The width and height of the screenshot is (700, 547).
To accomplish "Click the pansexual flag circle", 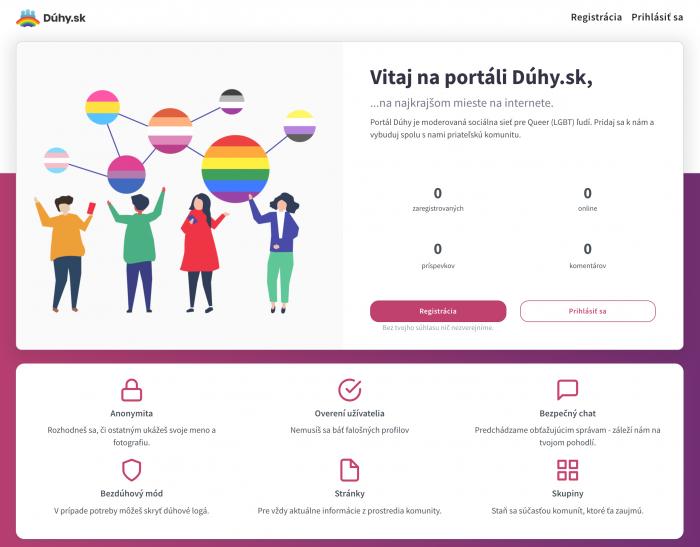I will tap(103, 107).
